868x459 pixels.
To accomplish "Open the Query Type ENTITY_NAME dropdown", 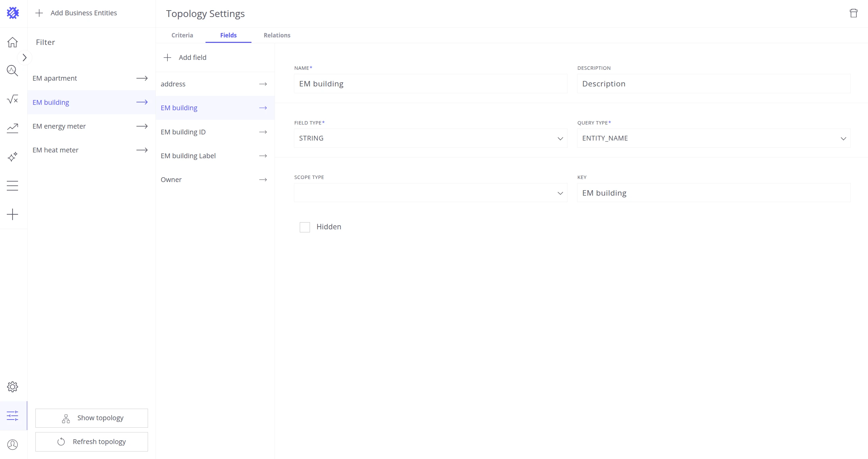I will 714,138.
